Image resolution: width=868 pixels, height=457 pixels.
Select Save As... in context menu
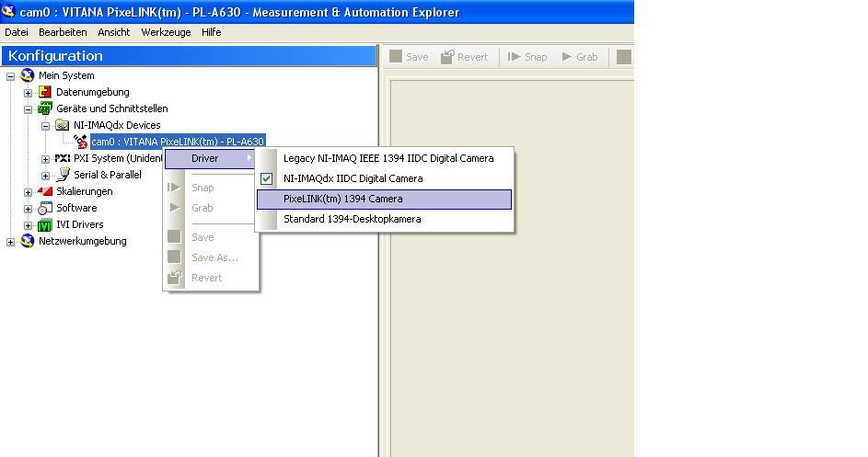pos(211,257)
